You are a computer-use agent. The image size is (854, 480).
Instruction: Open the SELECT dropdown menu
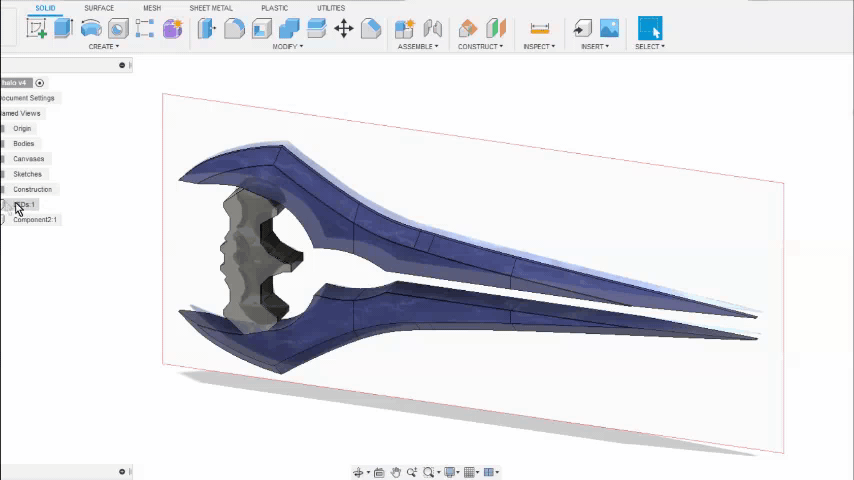click(650, 47)
